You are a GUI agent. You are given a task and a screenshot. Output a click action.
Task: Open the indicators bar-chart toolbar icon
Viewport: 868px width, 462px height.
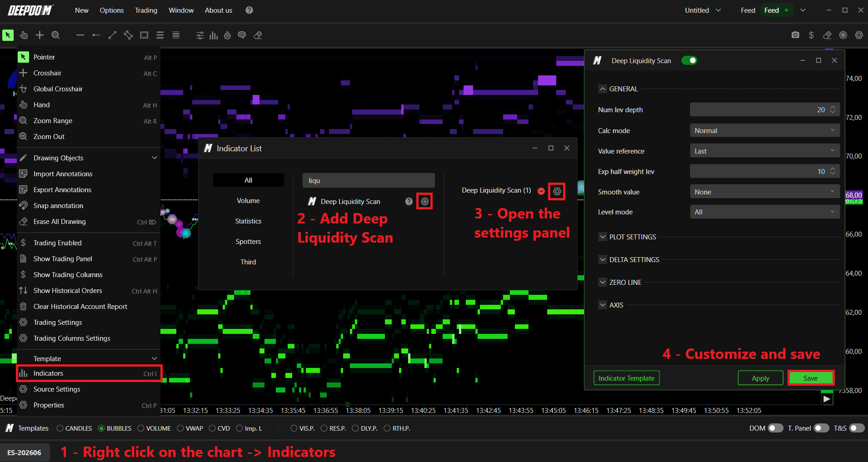click(x=214, y=35)
